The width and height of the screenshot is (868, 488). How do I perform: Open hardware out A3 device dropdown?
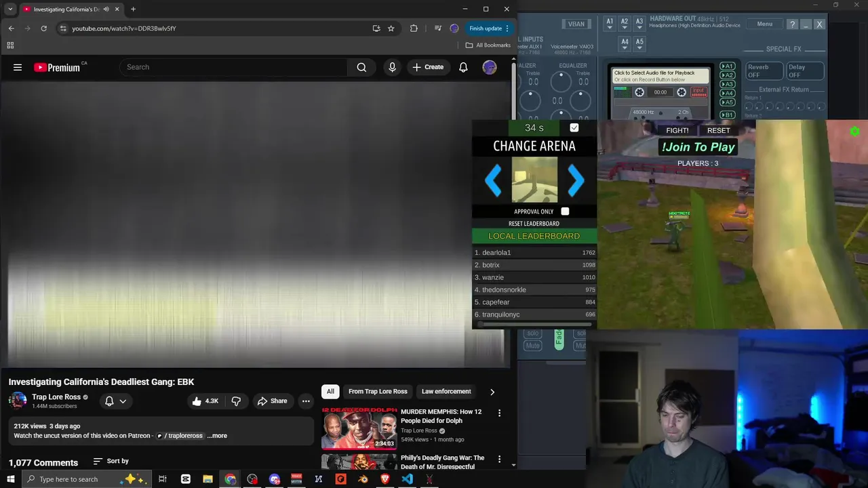tap(639, 24)
